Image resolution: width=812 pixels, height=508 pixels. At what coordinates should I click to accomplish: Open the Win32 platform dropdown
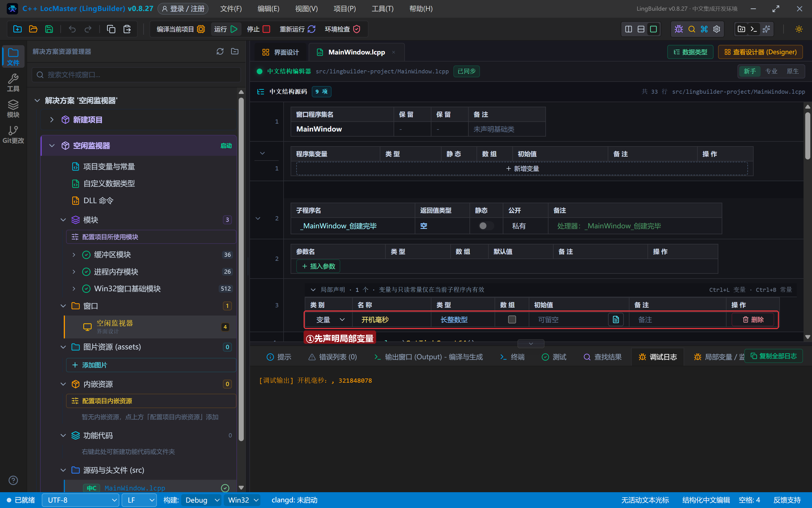(x=242, y=500)
